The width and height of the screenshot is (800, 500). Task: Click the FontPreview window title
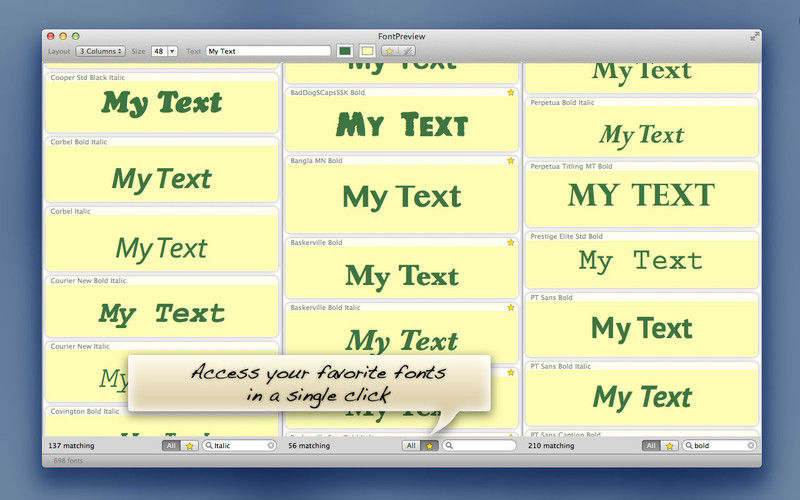pyautogui.click(x=402, y=36)
